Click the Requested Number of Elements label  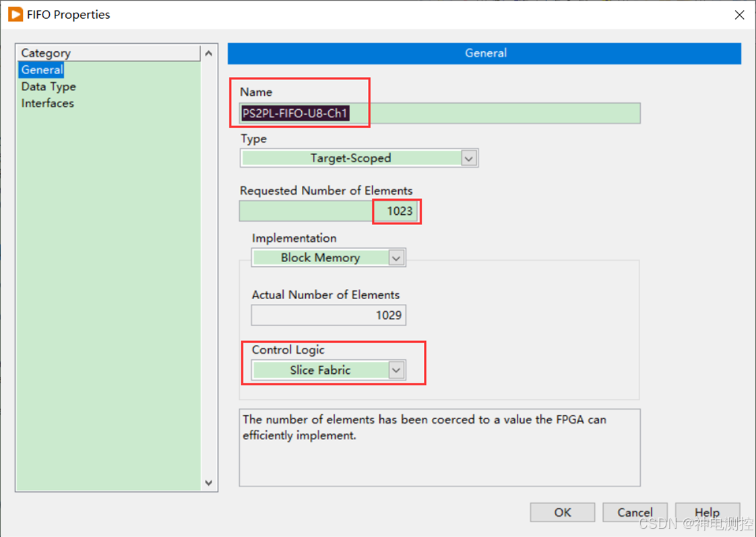(326, 191)
